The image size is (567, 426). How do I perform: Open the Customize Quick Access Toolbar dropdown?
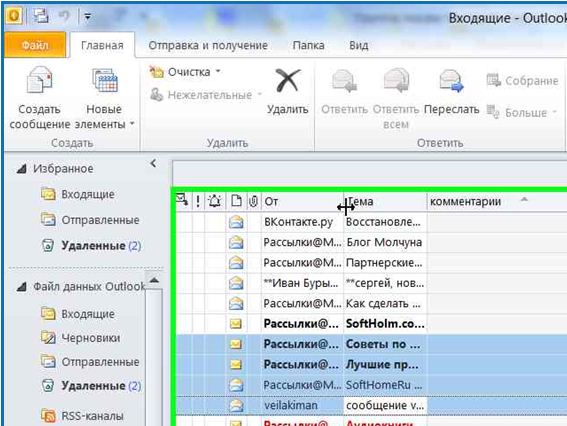(x=88, y=16)
